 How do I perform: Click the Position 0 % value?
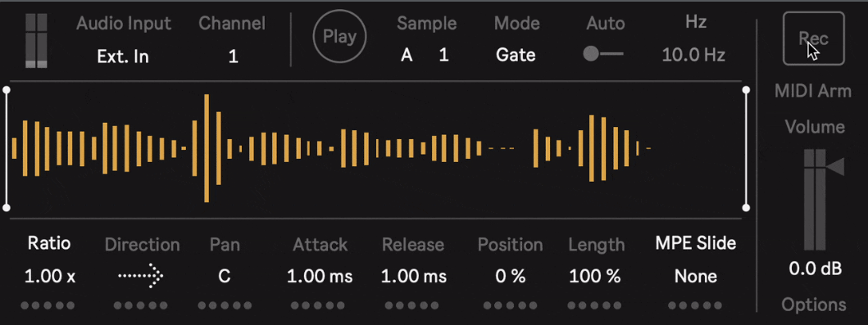510,277
